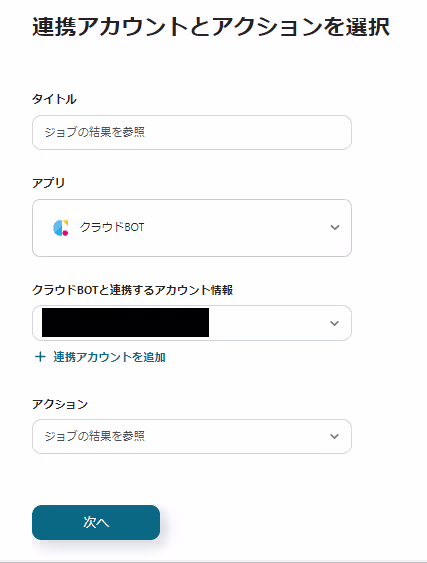Image resolution: width=427 pixels, height=563 pixels.
Task: Click the タイトル field label
Action: (54, 99)
